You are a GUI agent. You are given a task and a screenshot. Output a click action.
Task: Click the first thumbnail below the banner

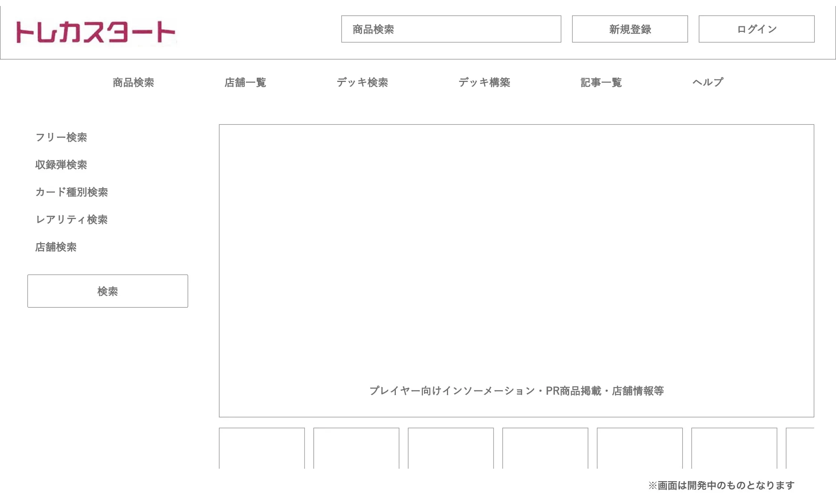[262, 448]
